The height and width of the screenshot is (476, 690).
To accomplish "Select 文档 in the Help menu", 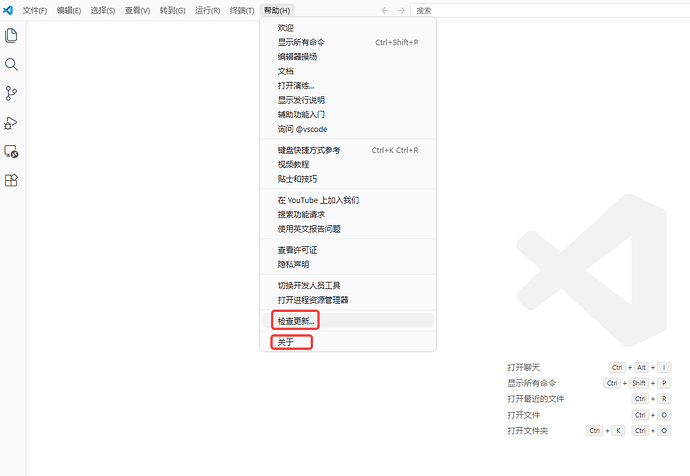I will (x=348, y=71).
